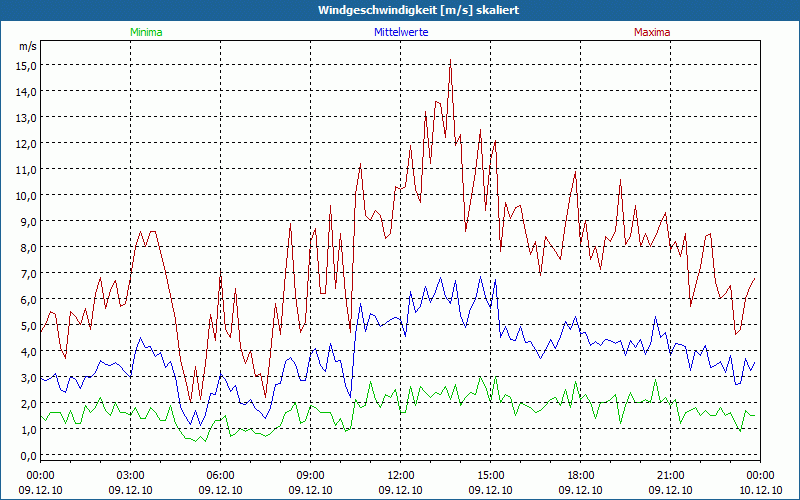The width and height of the screenshot is (800, 500).
Task: Click the 12:00 time axis marker
Action: 401,475
